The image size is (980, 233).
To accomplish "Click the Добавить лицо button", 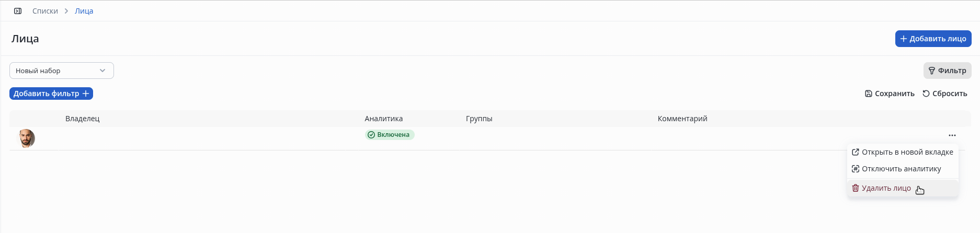I will tap(933, 39).
